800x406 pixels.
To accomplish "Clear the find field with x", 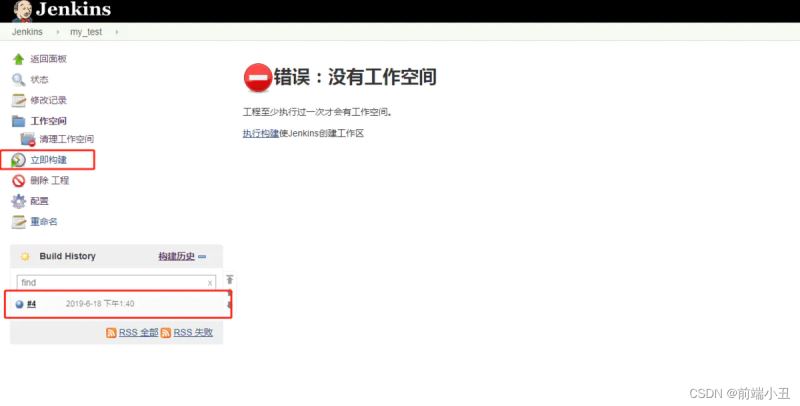I will point(210,283).
